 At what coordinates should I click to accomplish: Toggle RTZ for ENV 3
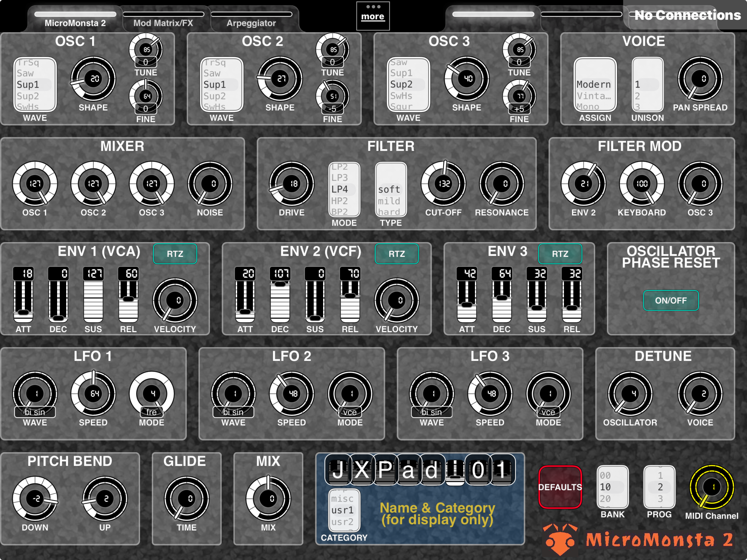[560, 254]
